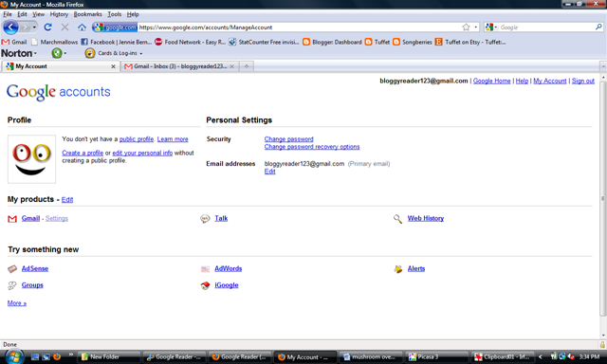Viewport: 607px width, 364px height.
Task: Open the Tuffet on Etsy bookmark
Action: 470,42
